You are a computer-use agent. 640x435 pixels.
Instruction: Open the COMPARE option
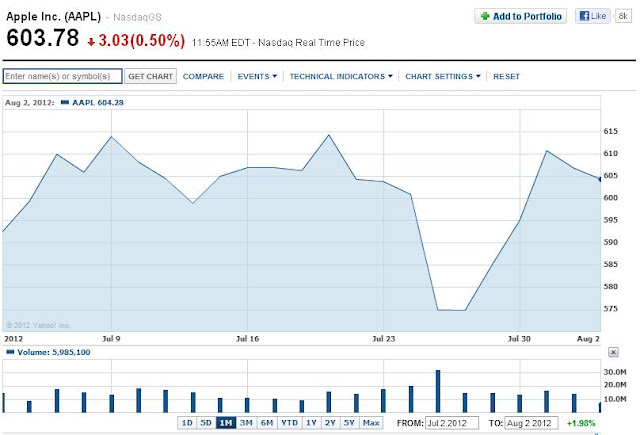(203, 76)
